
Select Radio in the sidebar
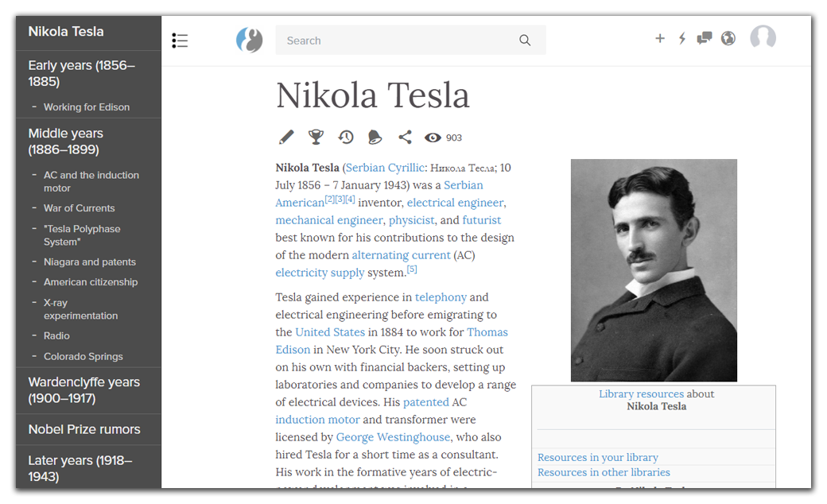[x=56, y=335]
